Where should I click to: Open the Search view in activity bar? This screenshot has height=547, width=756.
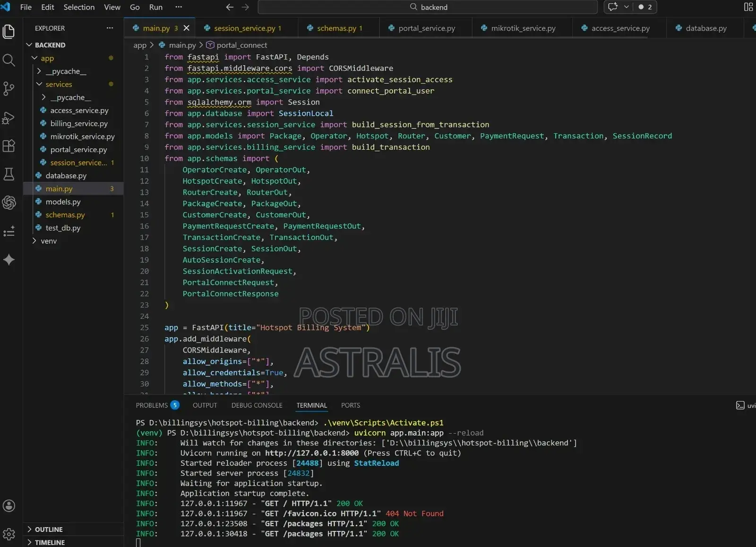coord(9,60)
